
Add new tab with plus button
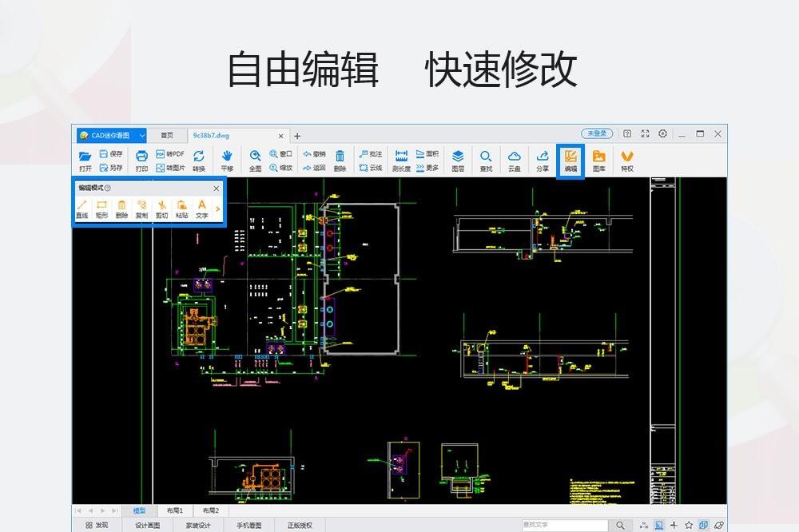pyautogui.click(x=297, y=136)
